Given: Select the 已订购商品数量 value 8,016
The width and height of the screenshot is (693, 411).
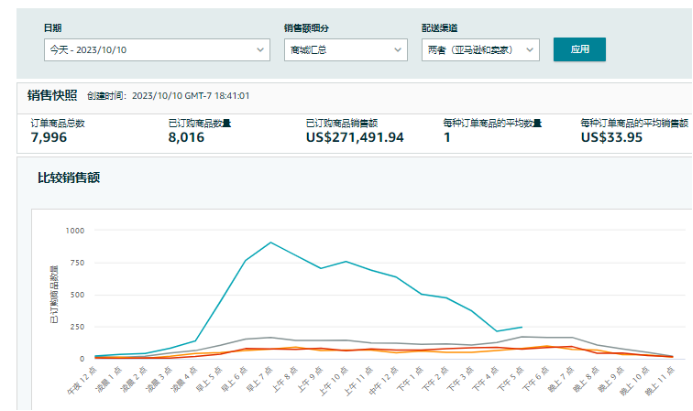Looking at the screenshot, I should point(186,137).
